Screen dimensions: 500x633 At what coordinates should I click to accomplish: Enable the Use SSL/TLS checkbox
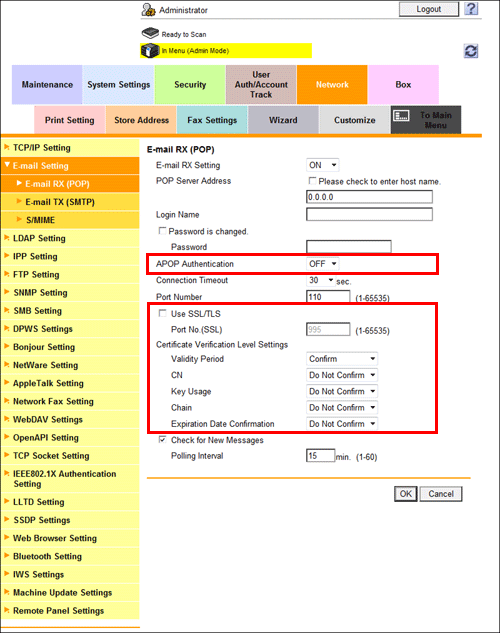(x=162, y=313)
